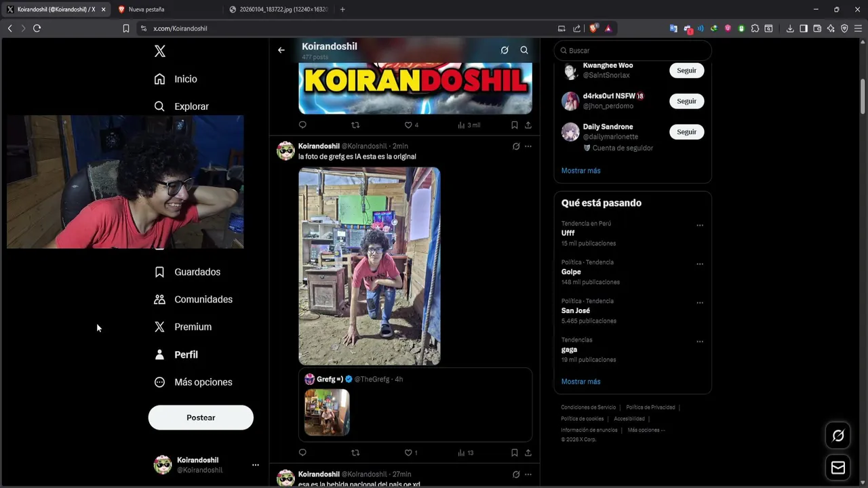Image resolution: width=868 pixels, height=488 pixels.
Task: Open the photo of boy kneeling in shed
Action: click(x=370, y=266)
